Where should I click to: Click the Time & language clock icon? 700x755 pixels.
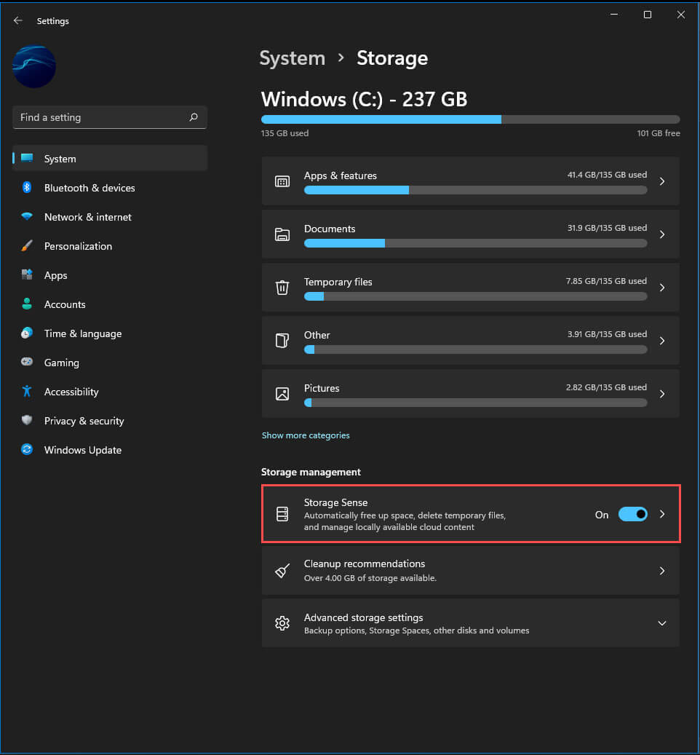point(27,333)
